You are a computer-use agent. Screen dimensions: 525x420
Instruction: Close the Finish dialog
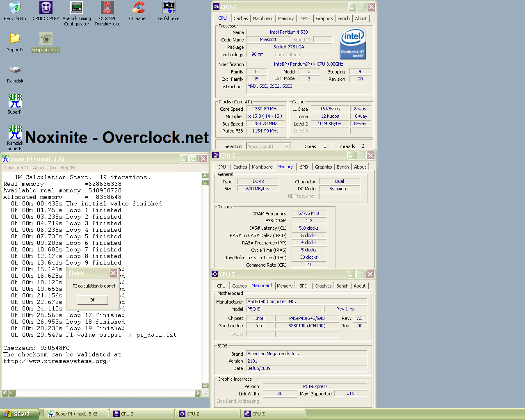(113, 273)
